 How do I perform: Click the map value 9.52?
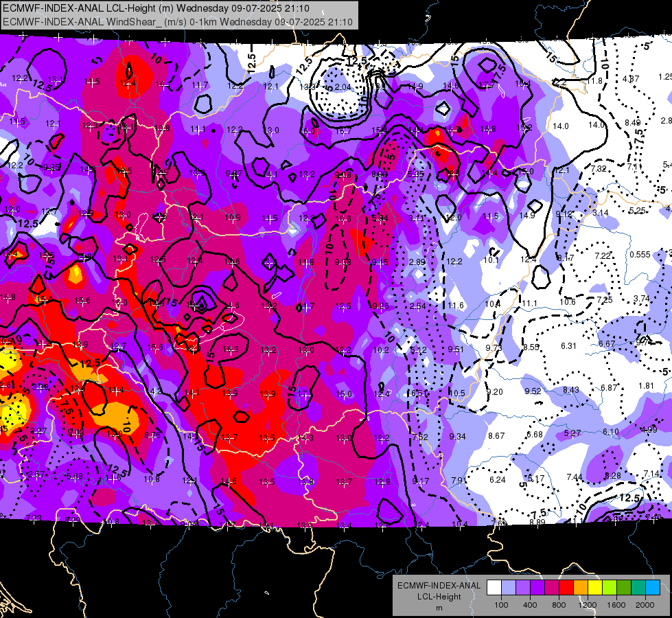pyautogui.click(x=533, y=391)
